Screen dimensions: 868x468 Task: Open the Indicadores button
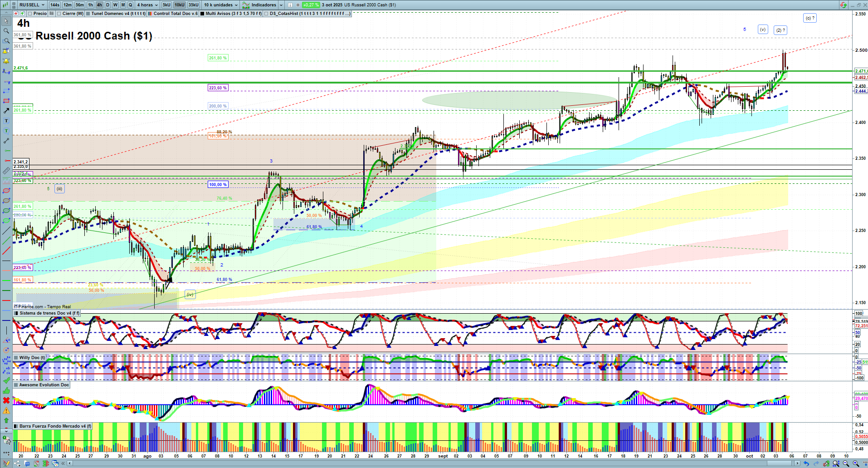tap(259, 5)
